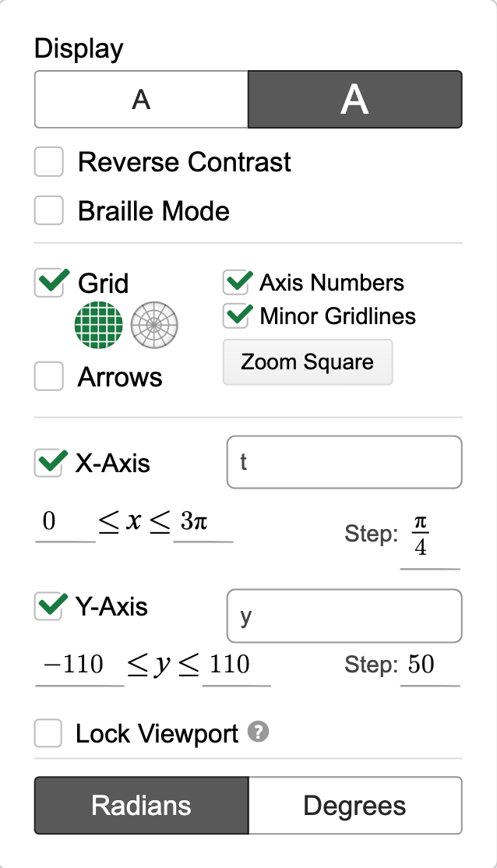Enable the Lock Viewport checkbox

point(48,733)
